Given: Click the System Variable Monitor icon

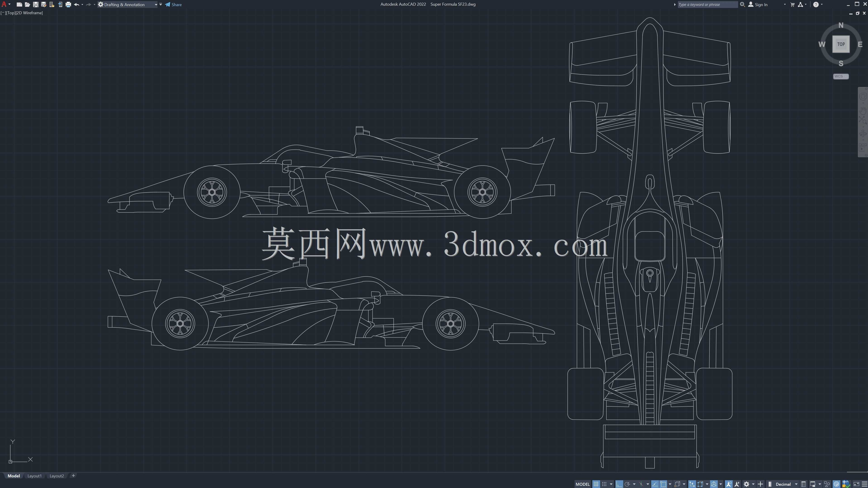Looking at the screenshot, I should (846, 484).
